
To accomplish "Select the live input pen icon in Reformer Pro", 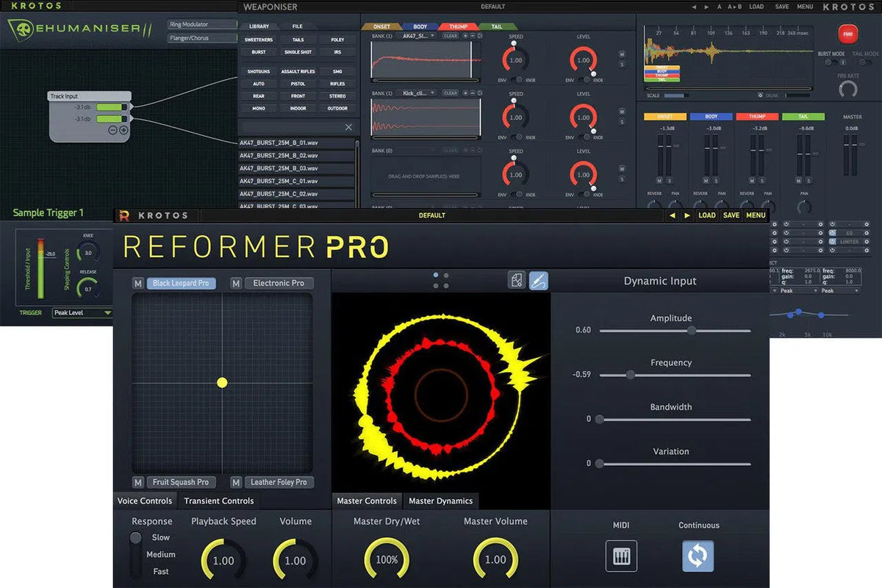I will [x=539, y=281].
